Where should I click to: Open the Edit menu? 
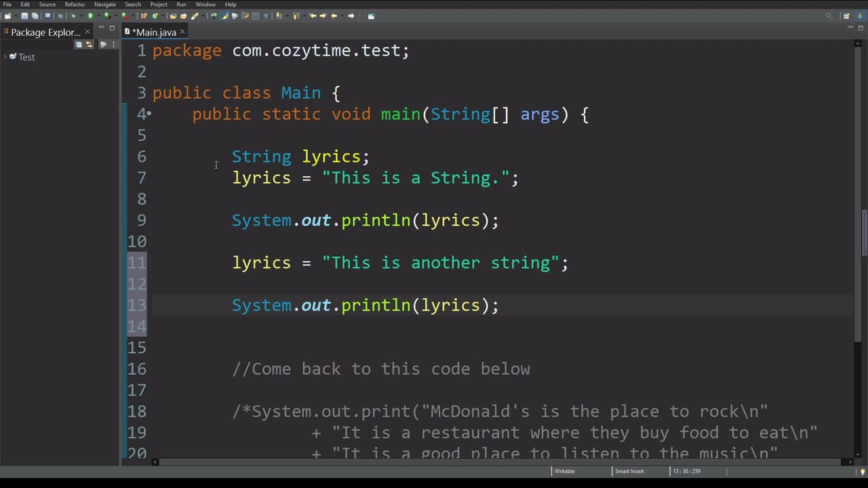point(25,4)
